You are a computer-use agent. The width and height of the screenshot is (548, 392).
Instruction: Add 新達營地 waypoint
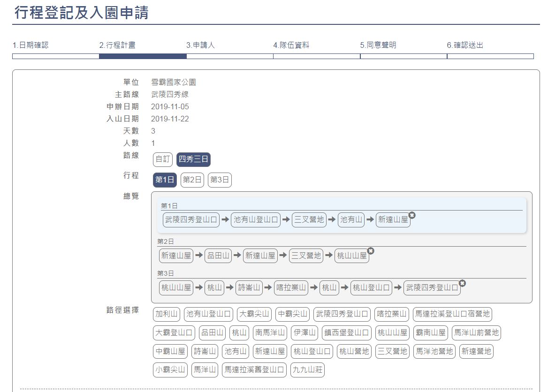click(476, 352)
